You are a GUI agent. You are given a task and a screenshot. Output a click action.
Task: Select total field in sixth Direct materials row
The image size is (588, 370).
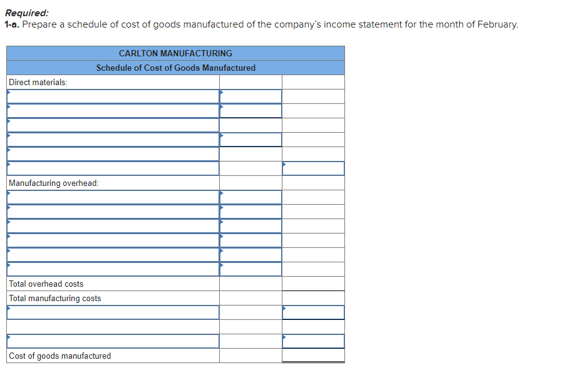pyautogui.click(x=313, y=168)
